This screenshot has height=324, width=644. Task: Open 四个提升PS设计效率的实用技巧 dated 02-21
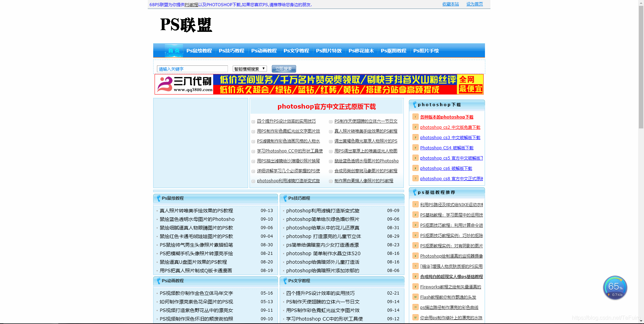(320, 293)
